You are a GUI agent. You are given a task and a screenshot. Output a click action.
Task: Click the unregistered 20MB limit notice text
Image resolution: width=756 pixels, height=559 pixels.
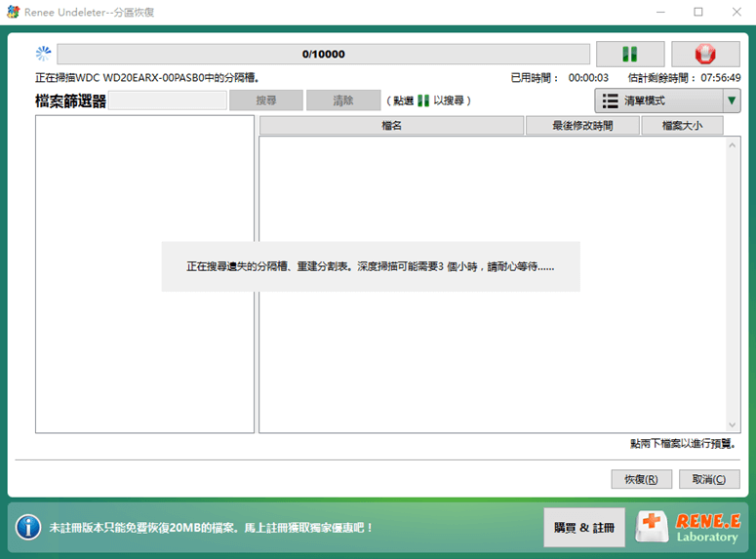tap(211, 528)
